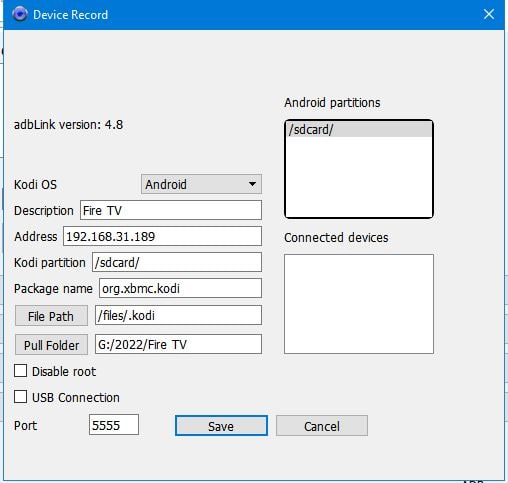Viewport: 508px width, 483px height.
Task: Click the /files/.kodi path input field
Action: [178, 315]
